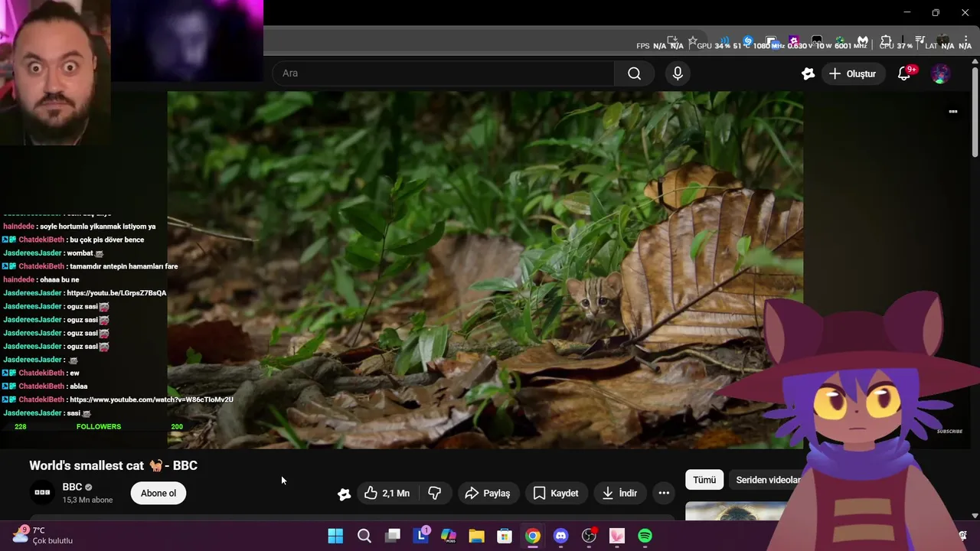Bookmark this page with the star icon

pyautogui.click(x=693, y=41)
